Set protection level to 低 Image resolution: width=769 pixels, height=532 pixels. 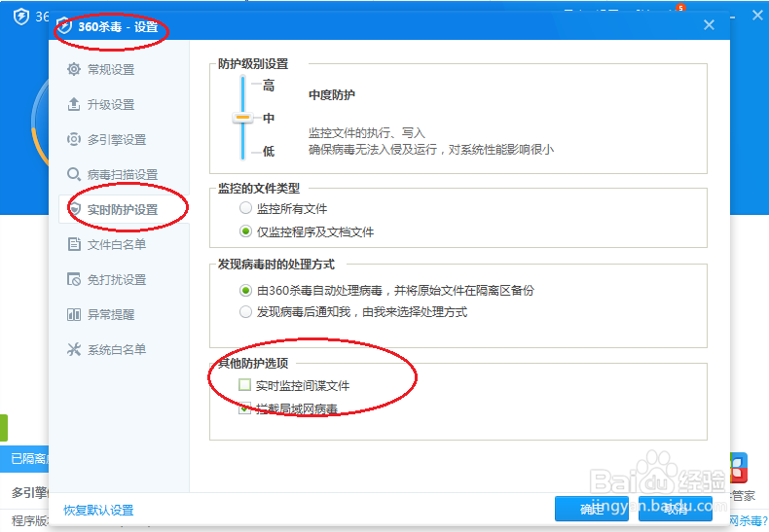point(269,152)
